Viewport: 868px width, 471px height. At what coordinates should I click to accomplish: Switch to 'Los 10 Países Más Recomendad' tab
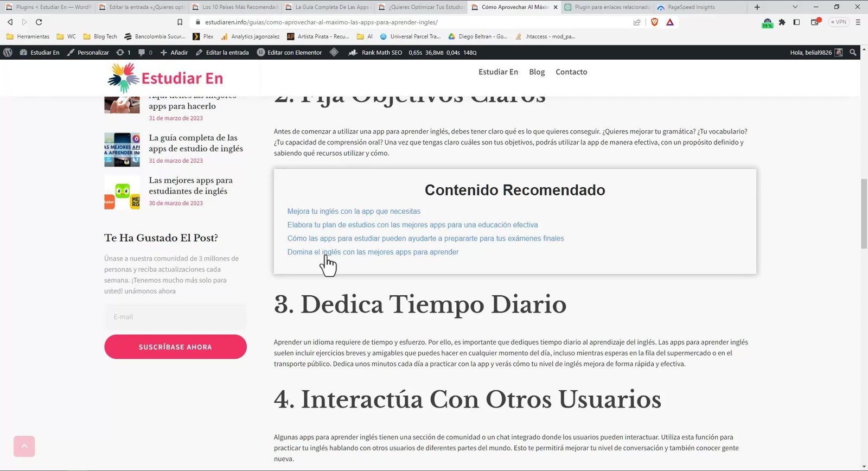234,7
